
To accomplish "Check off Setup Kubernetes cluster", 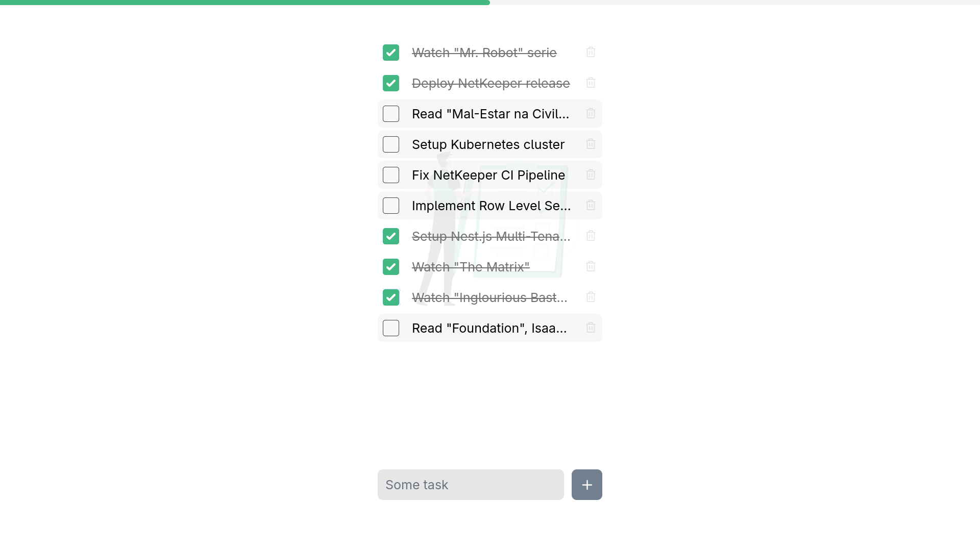I will click(391, 144).
